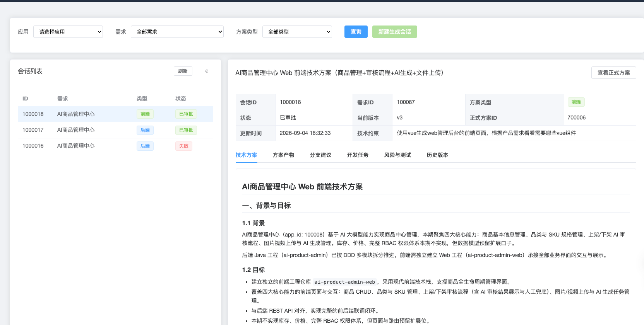The height and width of the screenshot is (325, 644).
Task: Click the 会话列表 panel title
Action: tap(30, 71)
